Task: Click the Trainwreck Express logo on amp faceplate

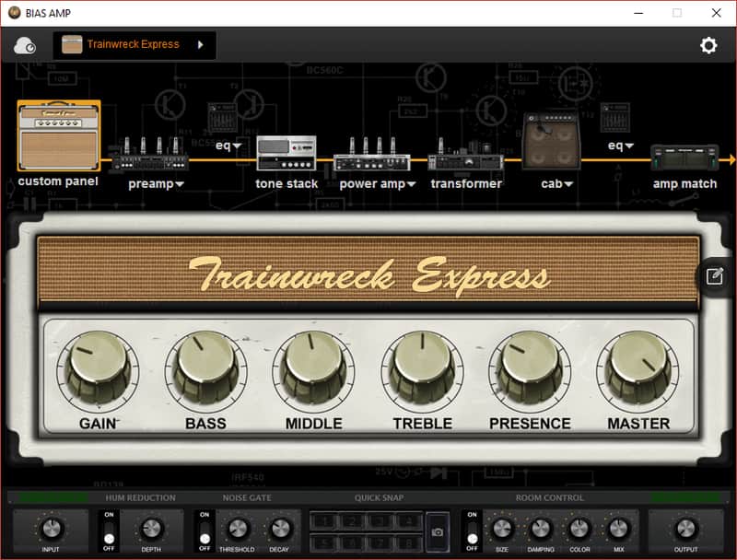Action: point(369,275)
